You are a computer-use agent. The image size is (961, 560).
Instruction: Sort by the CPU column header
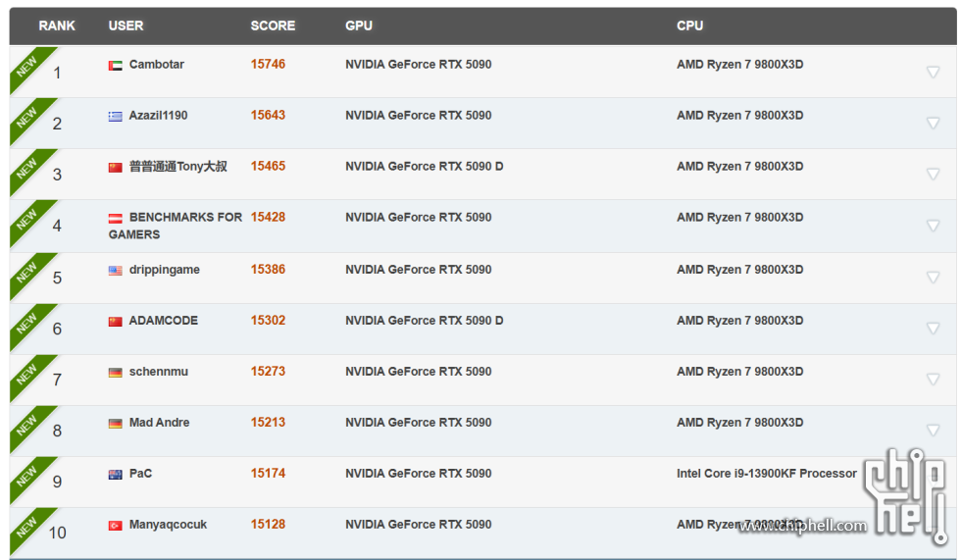point(689,25)
